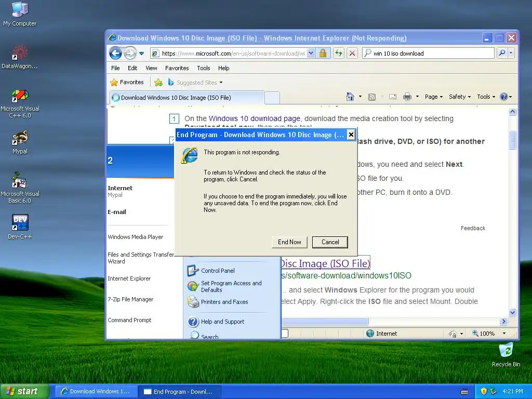Expand the Print options dropdown arrow
532x399 pixels.
click(x=417, y=97)
